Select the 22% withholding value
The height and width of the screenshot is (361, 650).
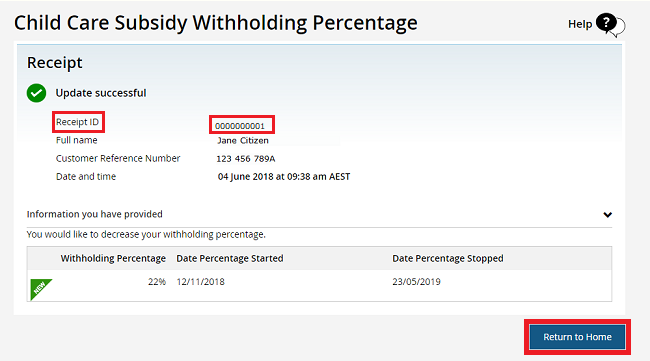157,282
